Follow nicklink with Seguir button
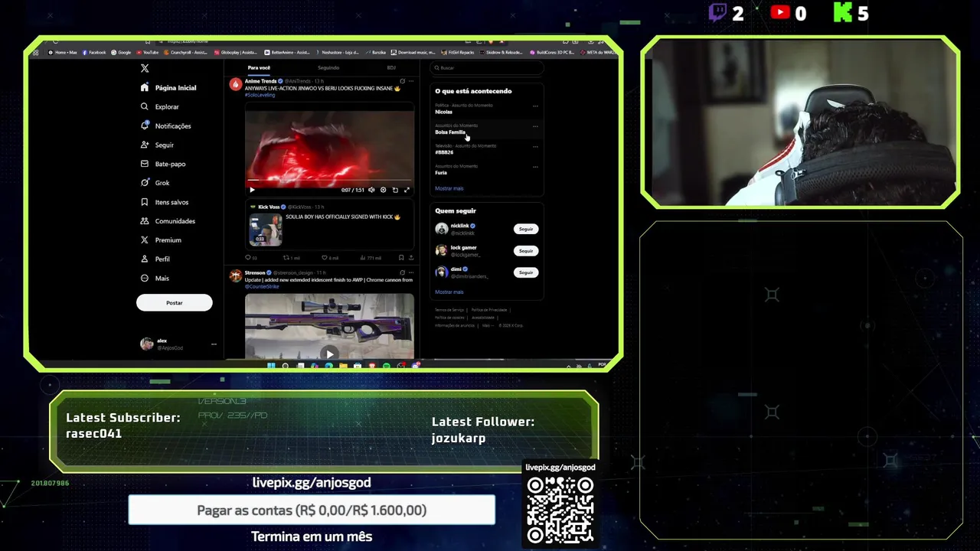The height and width of the screenshot is (551, 980). click(526, 229)
